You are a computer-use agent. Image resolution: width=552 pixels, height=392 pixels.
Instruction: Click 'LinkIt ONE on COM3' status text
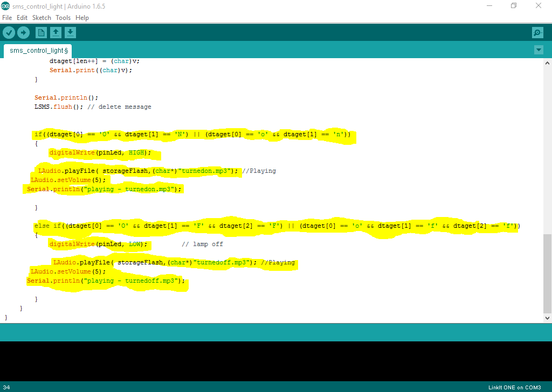pyautogui.click(x=514, y=388)
